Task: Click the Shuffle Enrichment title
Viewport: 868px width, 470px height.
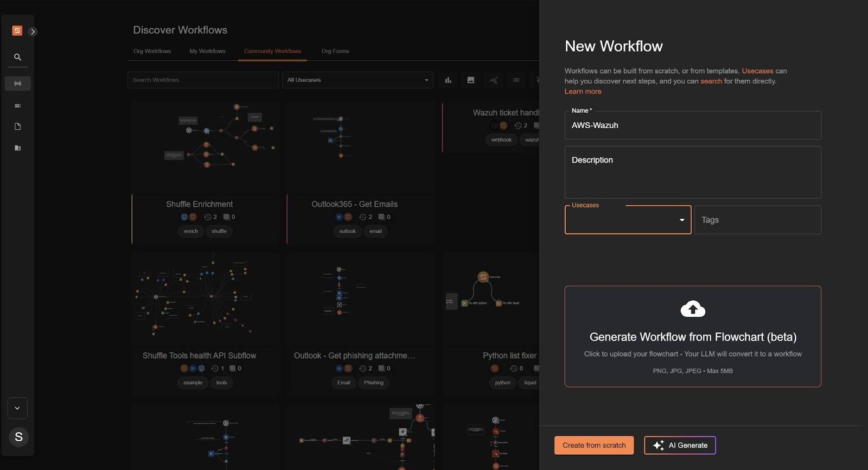Action: pos(199,204)
